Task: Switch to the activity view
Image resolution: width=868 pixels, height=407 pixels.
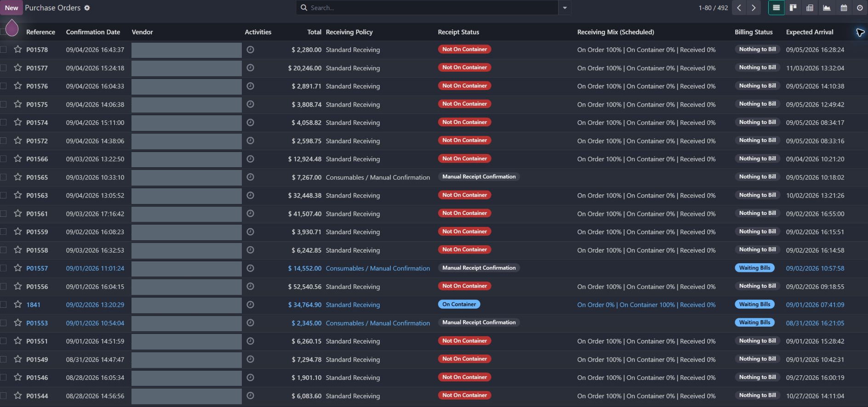Action: [860, 8]
